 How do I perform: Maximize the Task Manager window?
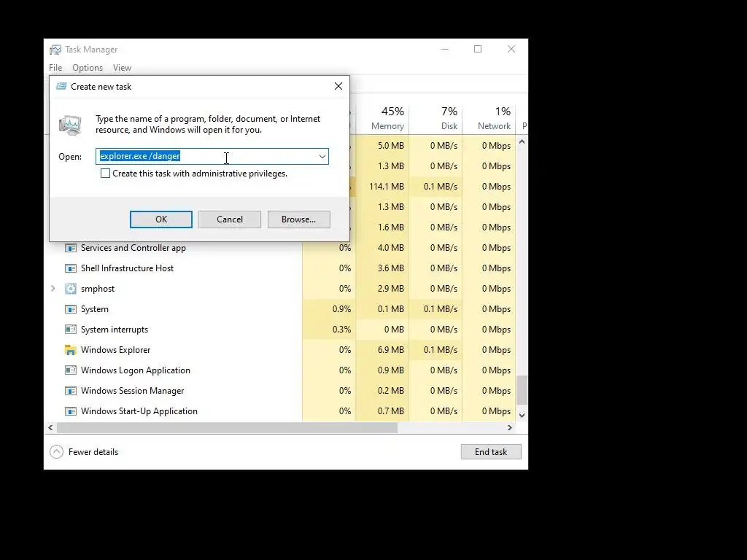click(x=478, y=49)
